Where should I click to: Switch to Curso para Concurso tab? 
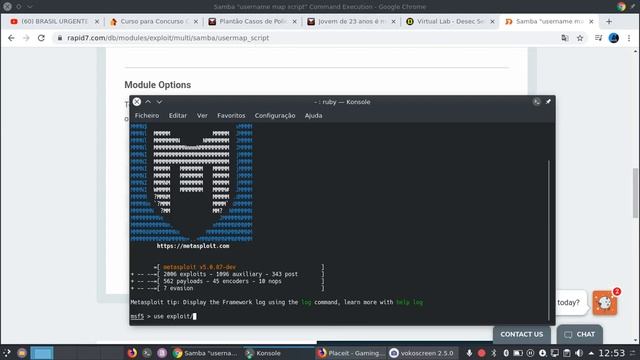153,21
